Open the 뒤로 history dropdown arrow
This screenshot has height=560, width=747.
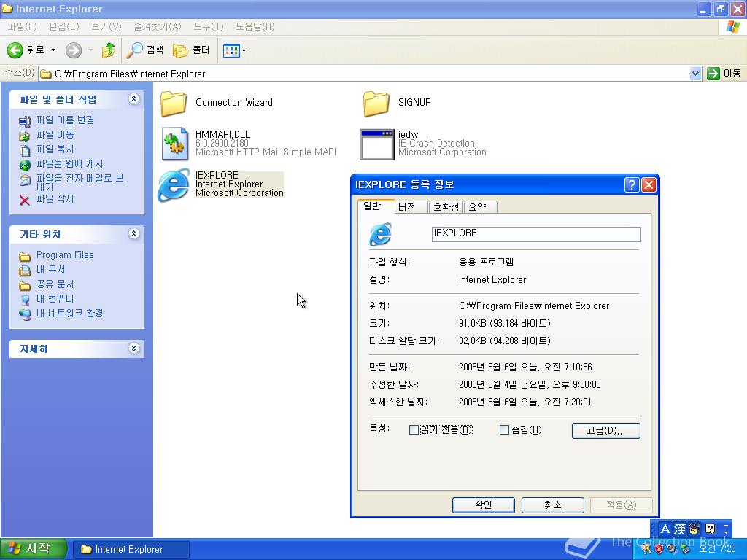click(x=53, y=50)
